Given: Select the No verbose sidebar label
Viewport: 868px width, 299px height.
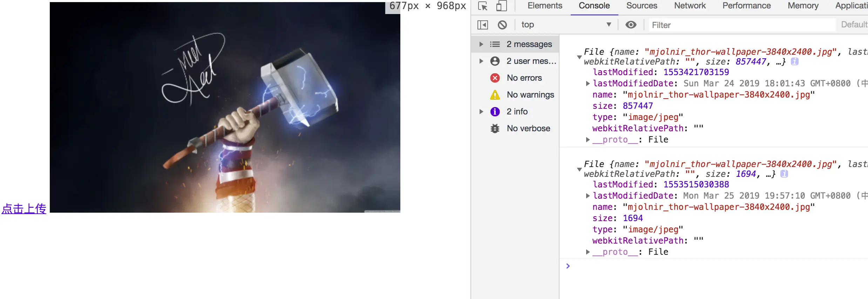Looking at the screenshot, I should [528, 128].
